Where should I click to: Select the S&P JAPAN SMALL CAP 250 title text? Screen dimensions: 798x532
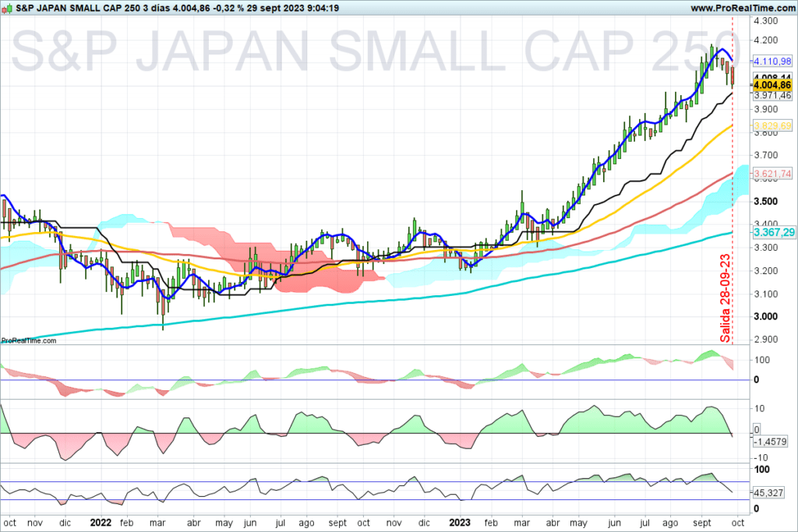pyautogui.click(x=78, y=8)
